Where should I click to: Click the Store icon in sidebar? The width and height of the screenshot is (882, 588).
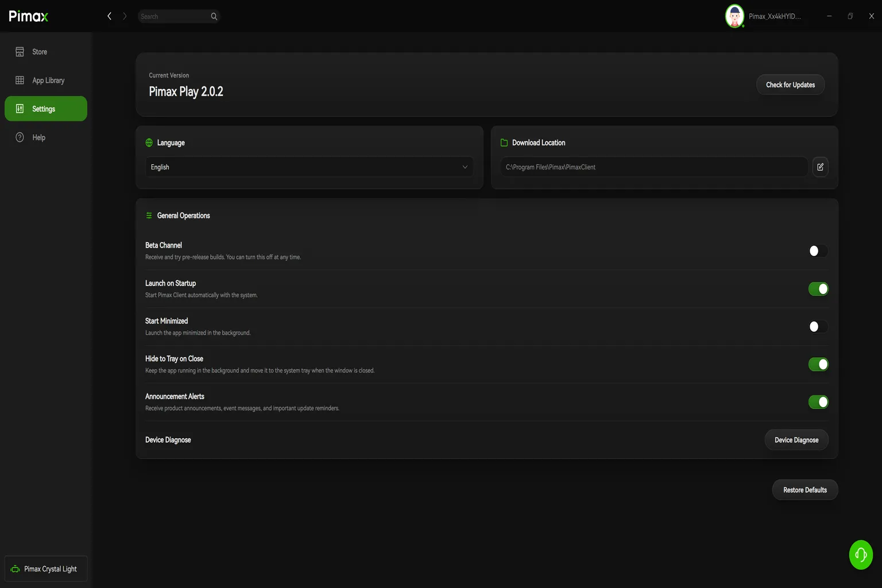(x=20, y=52)
